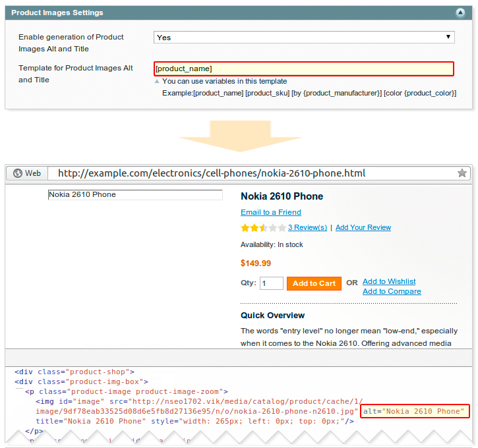This screenshot has width=478, height=448.
Task: Click the bookmark star icon in address bar
Action: point(462,173)
